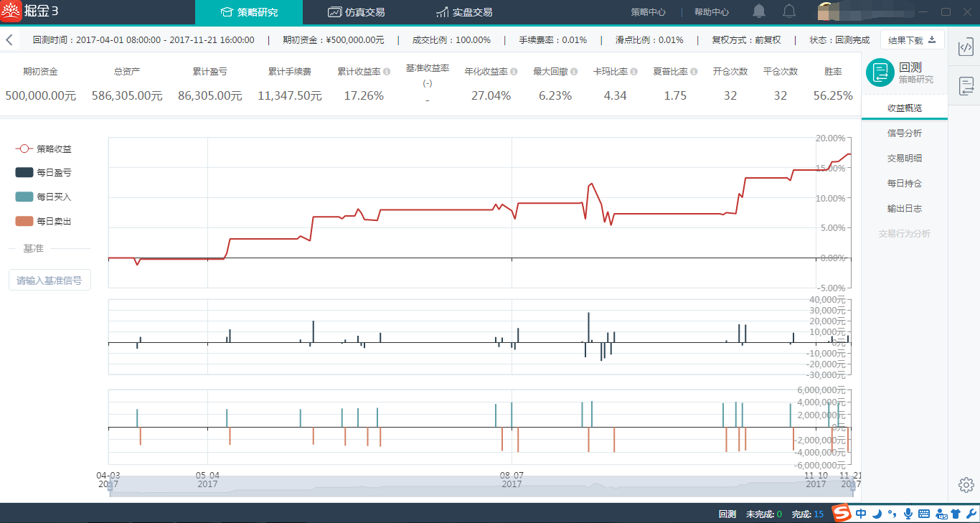This screenshot has width=980, height=523.
Task: Switch to 实盘交易 tab
Action: point(463,12)
